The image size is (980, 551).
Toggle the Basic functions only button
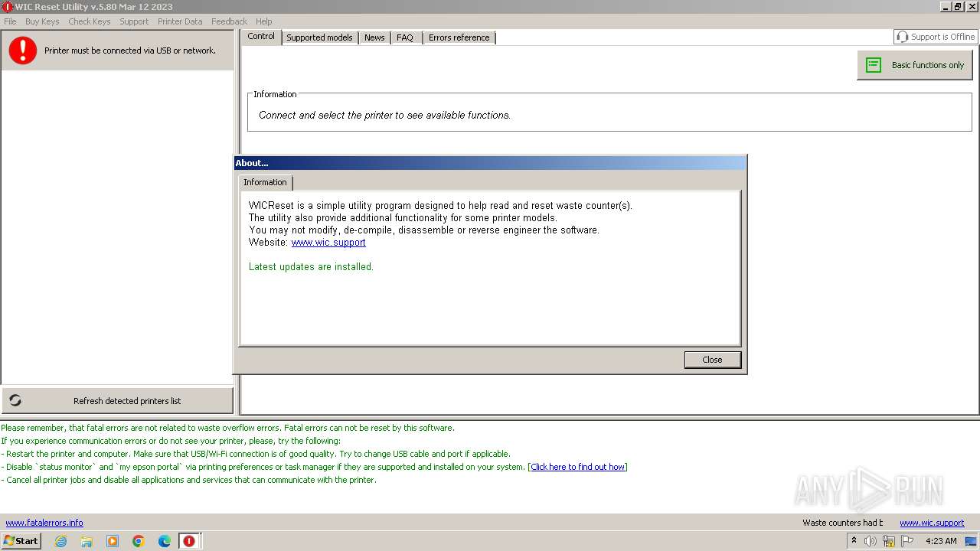point(915,65)
